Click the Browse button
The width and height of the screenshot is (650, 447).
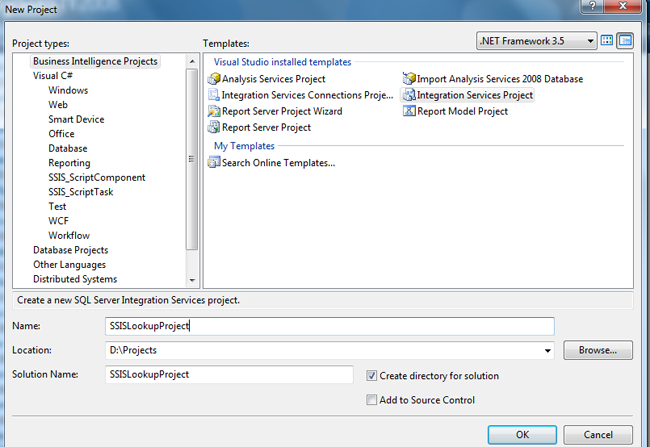point(598,351)
